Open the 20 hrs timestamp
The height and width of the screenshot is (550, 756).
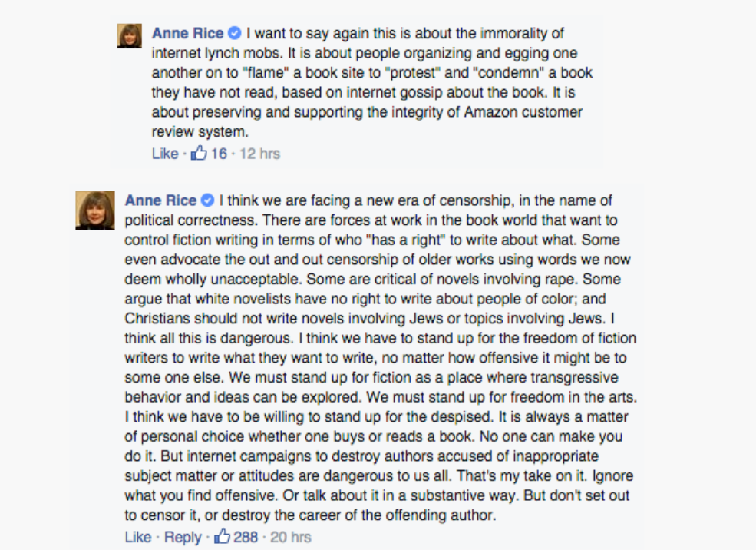click(291, 536)
